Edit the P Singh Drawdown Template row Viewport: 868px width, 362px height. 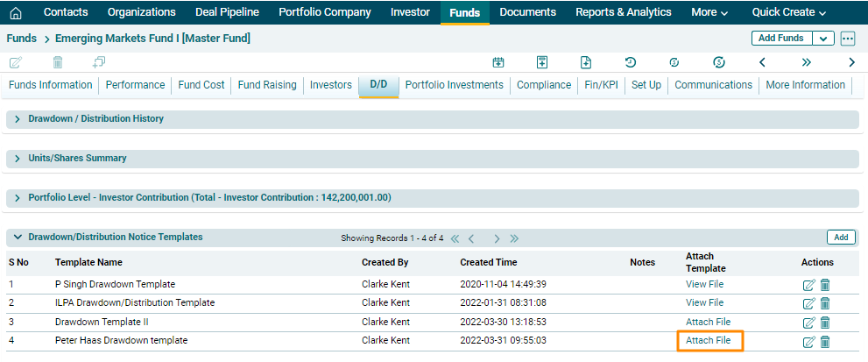point(808,284)
